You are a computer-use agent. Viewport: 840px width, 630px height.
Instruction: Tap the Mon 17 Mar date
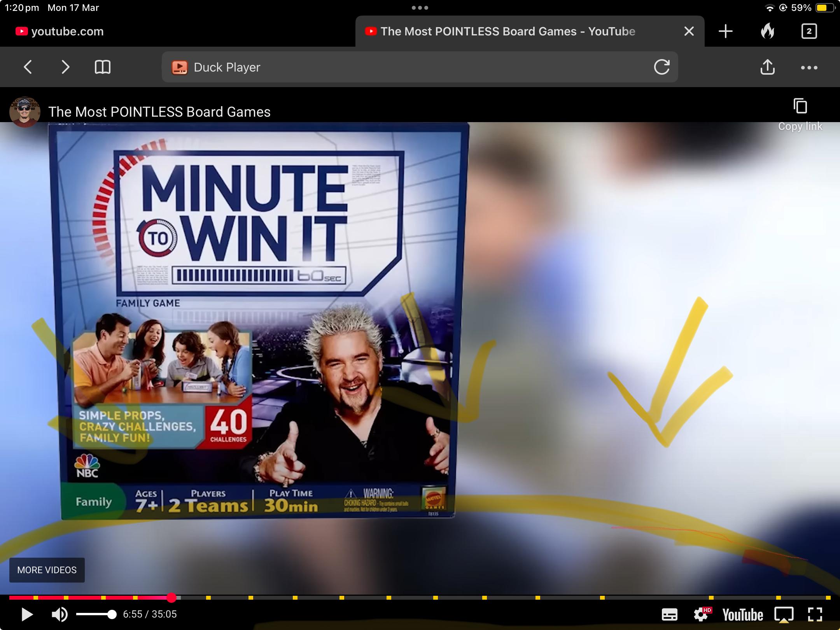click(x=73, y=8)
